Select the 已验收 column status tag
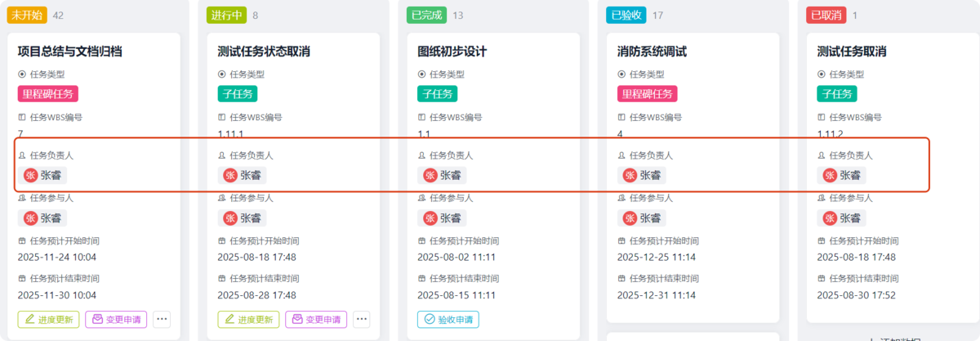The image size is (980, 341). (x=626, y=15)
